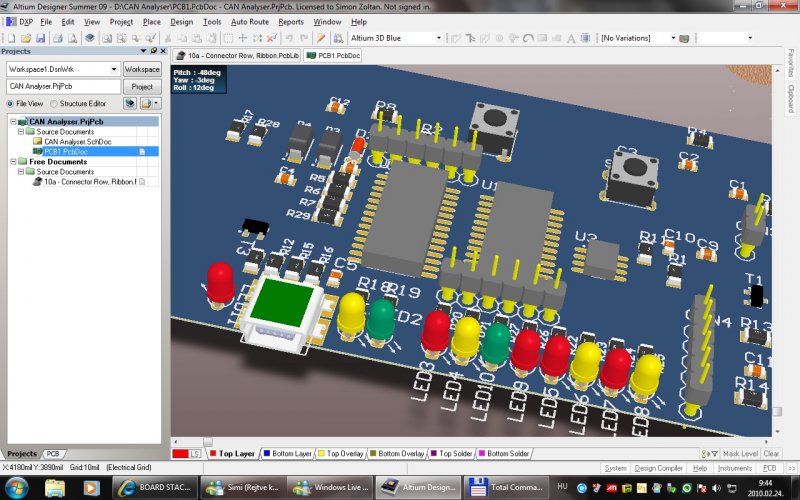Click the save project icon below Project button
The height and width of the screenshot is (500, 800).
130,104
